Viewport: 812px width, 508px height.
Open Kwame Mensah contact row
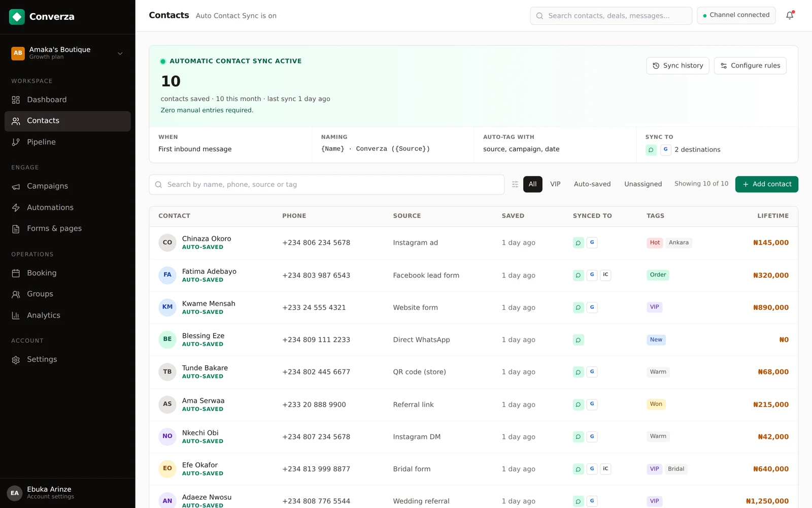coord(473,307)
